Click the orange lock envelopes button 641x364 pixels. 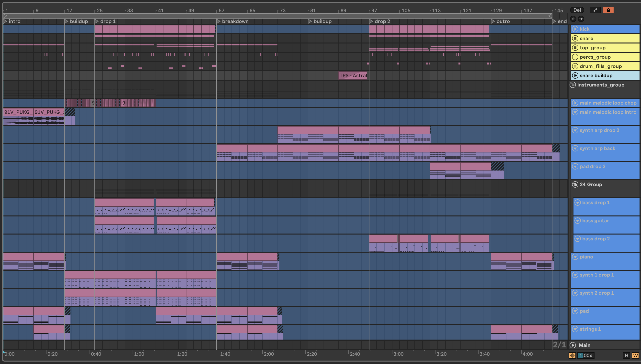pos(608,10)
